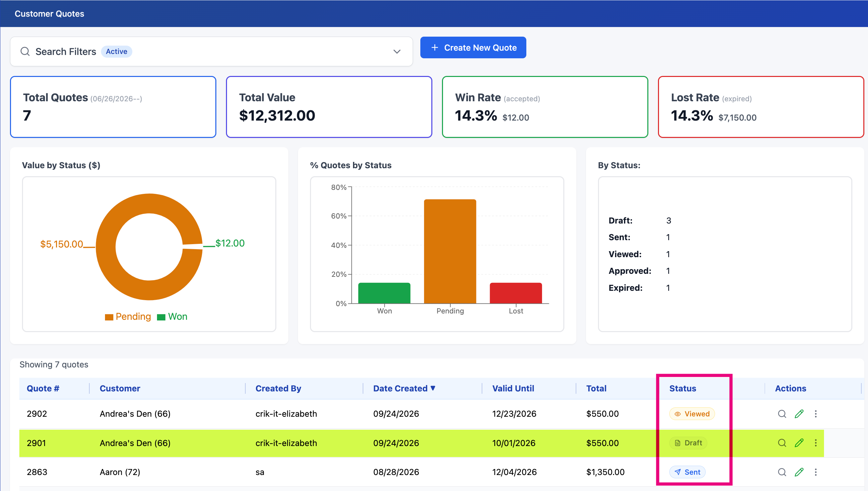The height and width of the screenshot is (491, 868).
Task: Click the Won legend color swatch
Action: (161, 317)
